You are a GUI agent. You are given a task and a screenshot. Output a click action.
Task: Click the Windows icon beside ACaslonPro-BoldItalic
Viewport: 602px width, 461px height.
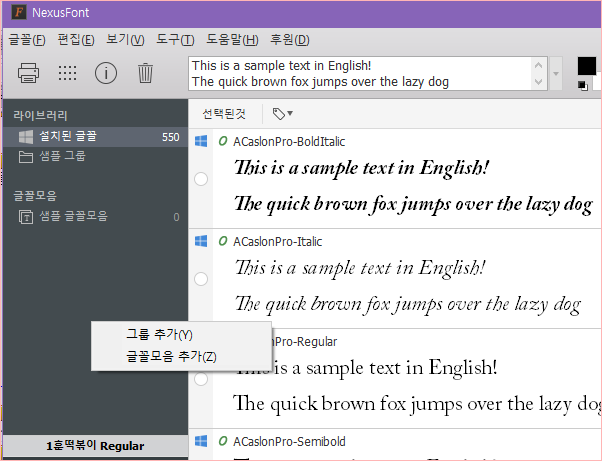(x=201, y=141)
